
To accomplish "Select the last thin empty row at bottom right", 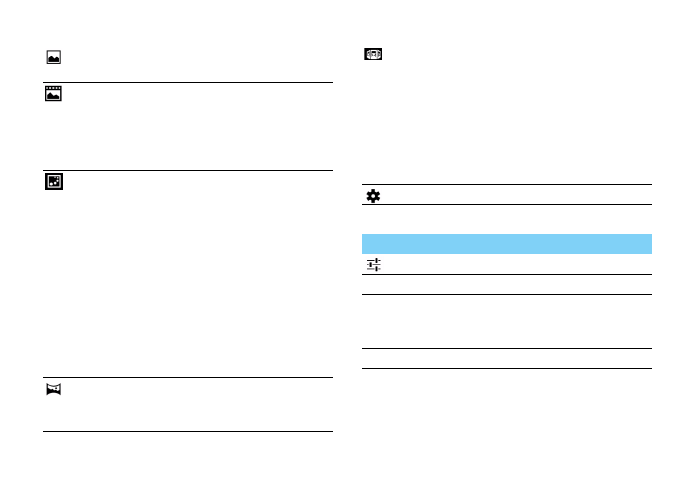I will click(506, 359).
